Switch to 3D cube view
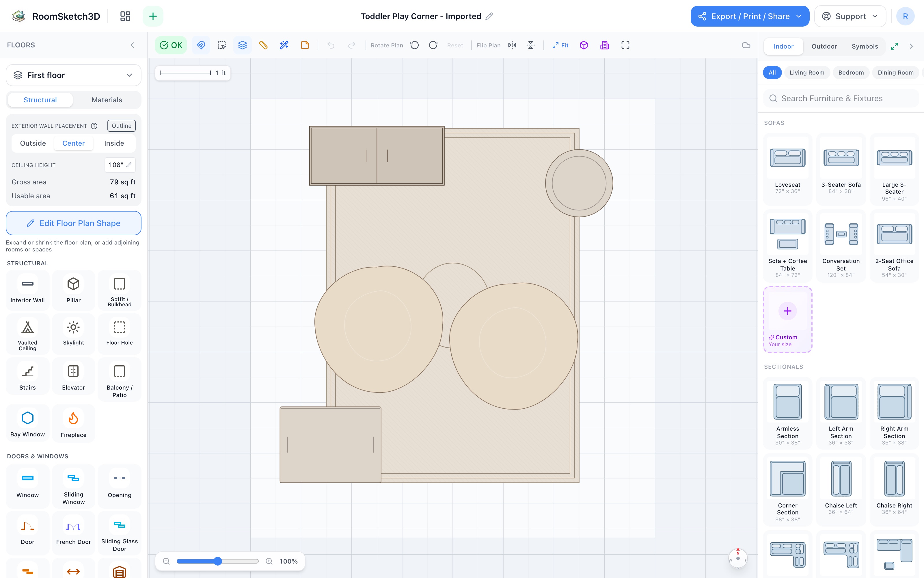924x578 pixels. click(x=584, y=45)
